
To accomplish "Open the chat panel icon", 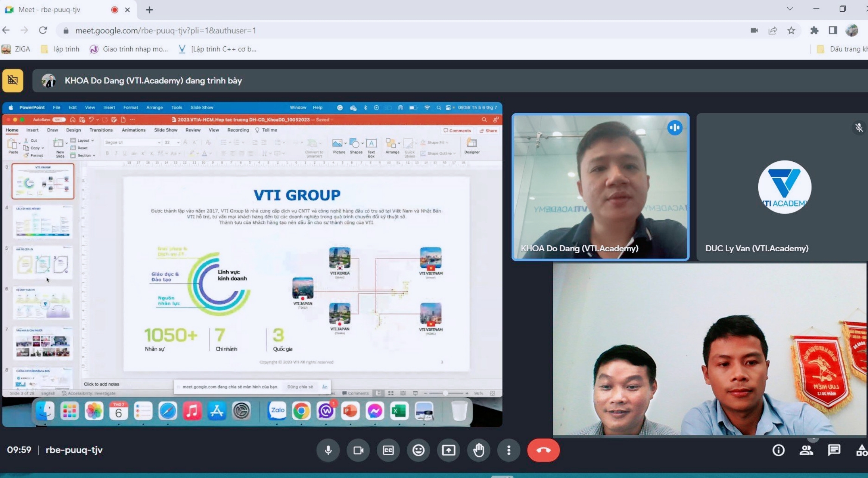I will [x=834, y=450].
